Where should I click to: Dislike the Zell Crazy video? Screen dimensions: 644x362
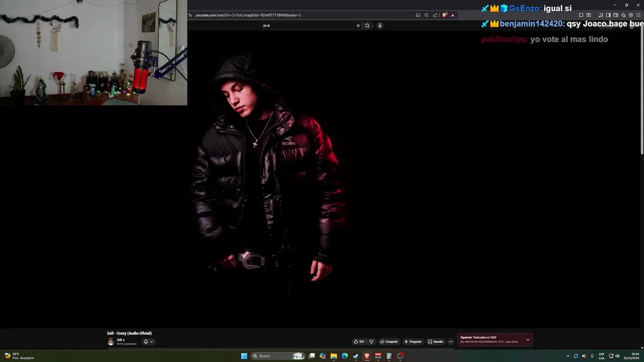point(371,341)
